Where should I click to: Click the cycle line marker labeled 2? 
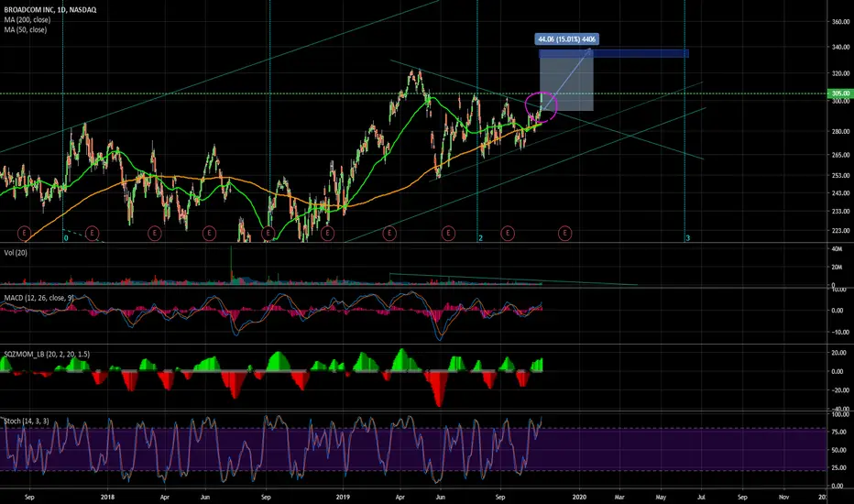[x=480, y=238]
